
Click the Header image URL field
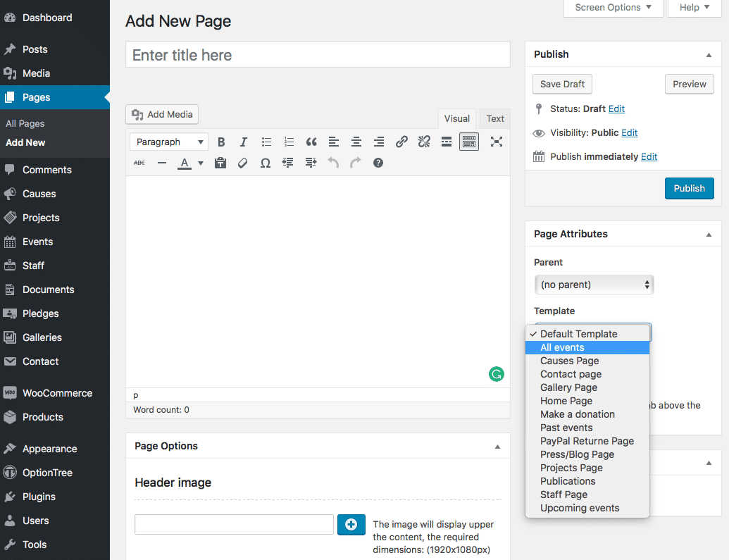[234, 525]
